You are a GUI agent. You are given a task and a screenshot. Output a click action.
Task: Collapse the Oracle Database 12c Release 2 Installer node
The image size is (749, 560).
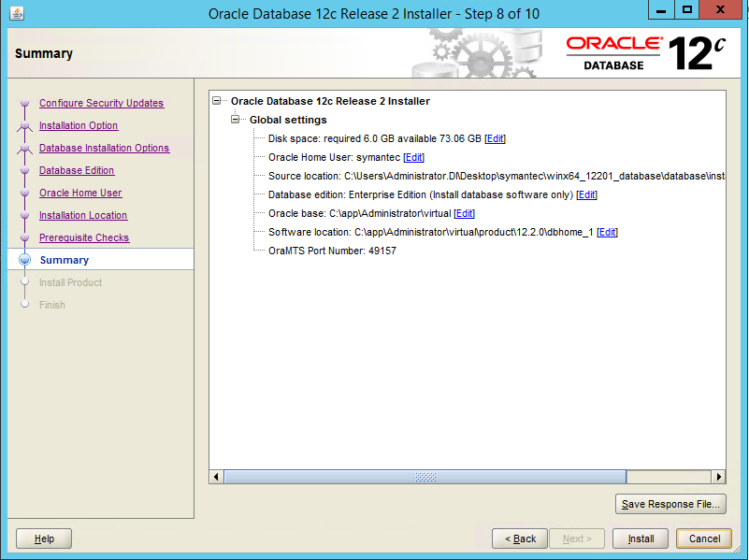[x=217, y=101]
